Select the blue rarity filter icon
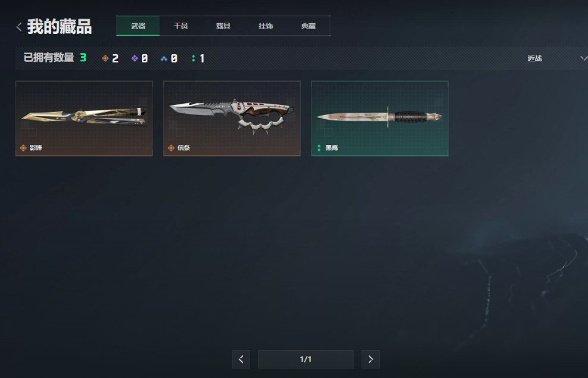This screenshot has width=588, height=378. (x=164, y=58)
